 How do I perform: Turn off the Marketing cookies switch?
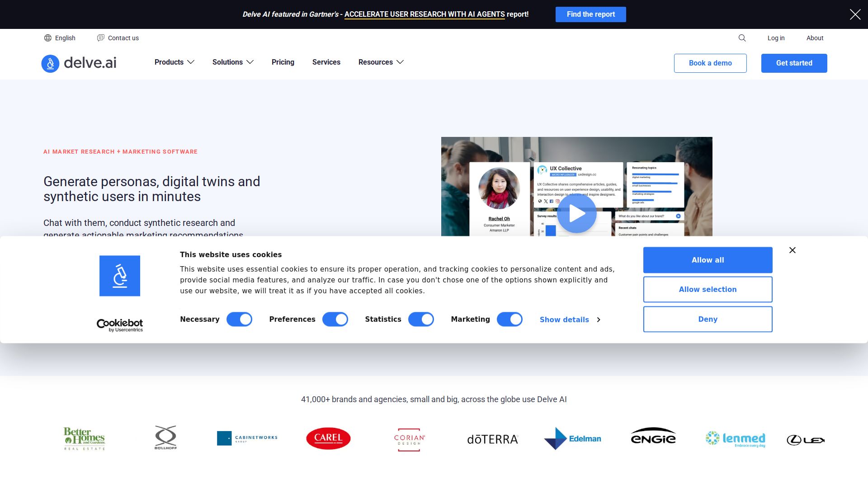[x=509, y=319]
